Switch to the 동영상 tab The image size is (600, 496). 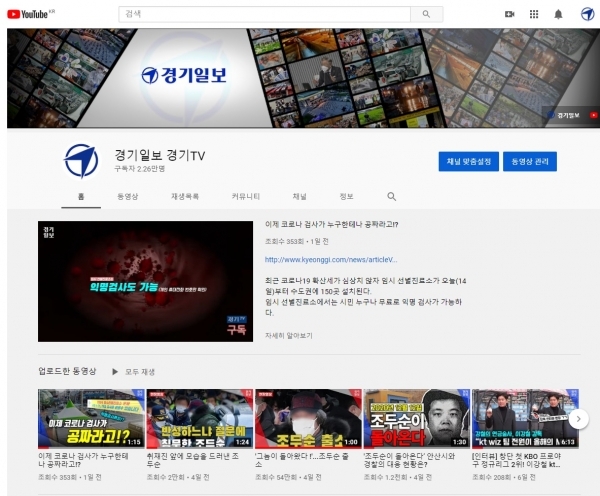127,196
